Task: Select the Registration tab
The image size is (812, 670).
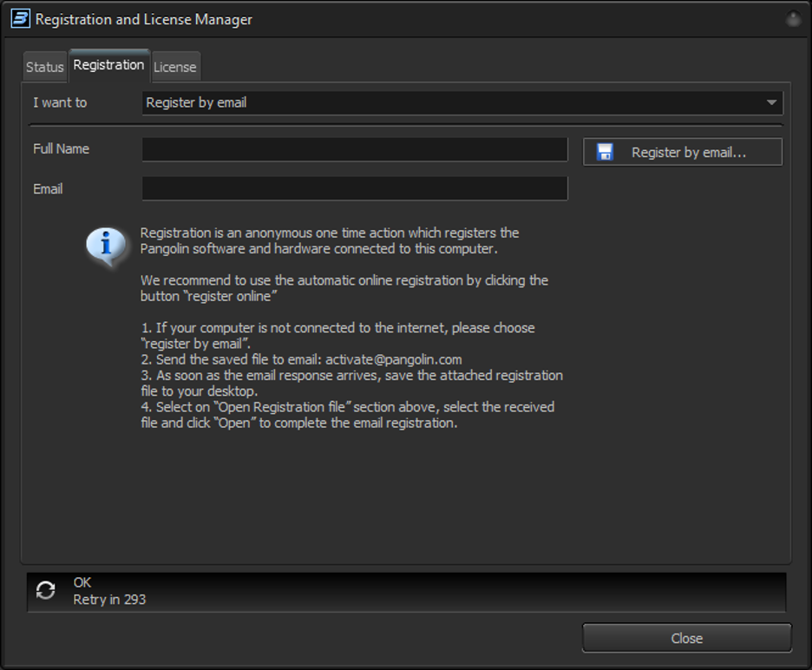Action: tap(108, 65)
